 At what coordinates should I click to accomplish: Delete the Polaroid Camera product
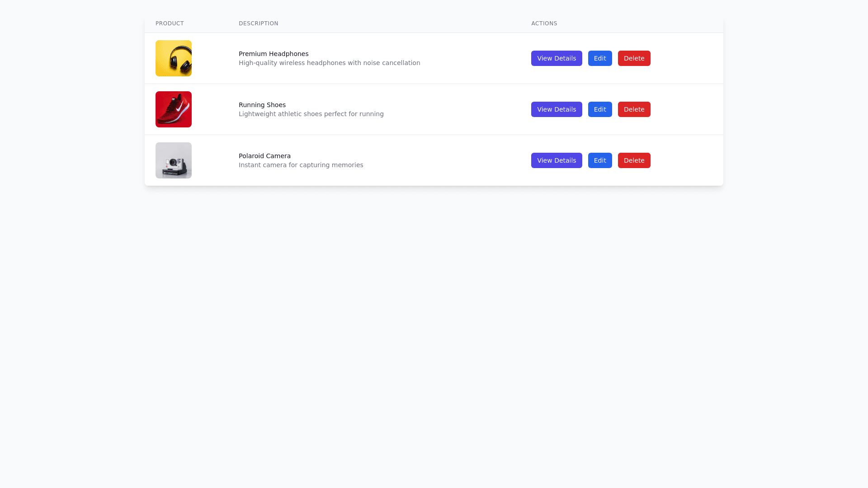(x=634, y=160)
